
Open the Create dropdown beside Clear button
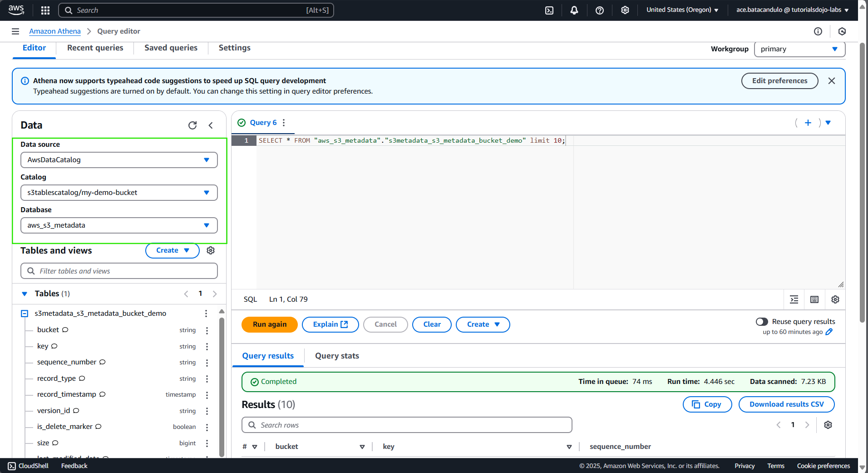tap(483, 324)
